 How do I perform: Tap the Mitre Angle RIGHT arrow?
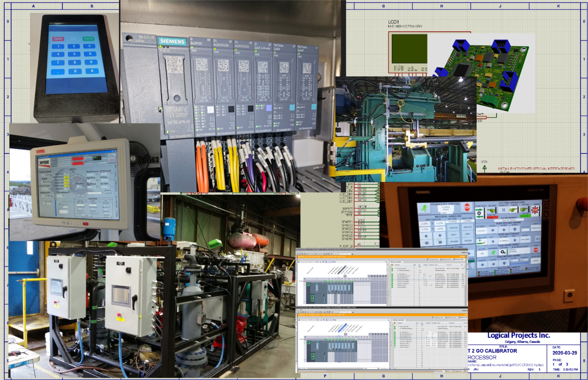click(x=515, y=240)
